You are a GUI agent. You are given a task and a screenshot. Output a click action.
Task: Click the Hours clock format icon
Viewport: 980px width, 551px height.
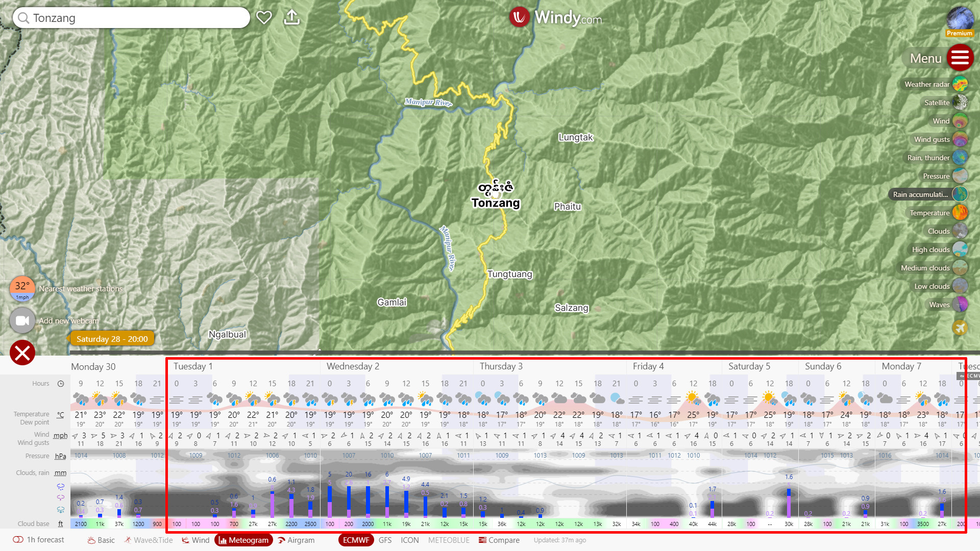pos(61,384)
